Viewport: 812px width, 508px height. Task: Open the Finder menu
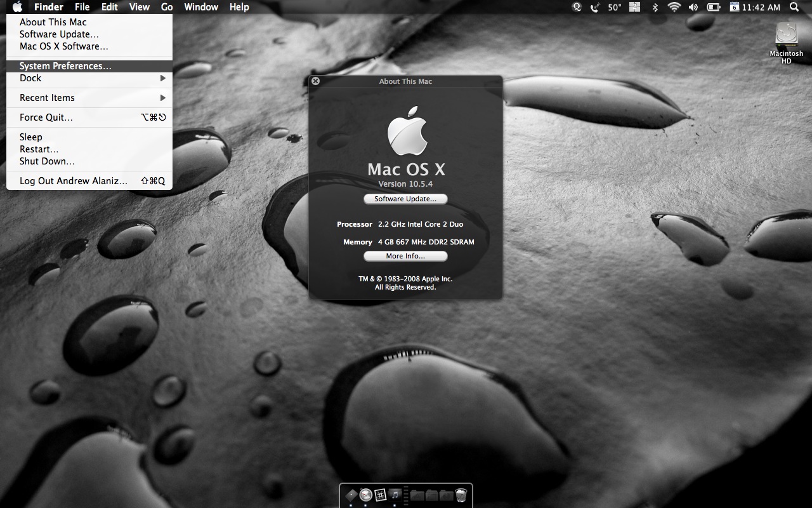48,7
